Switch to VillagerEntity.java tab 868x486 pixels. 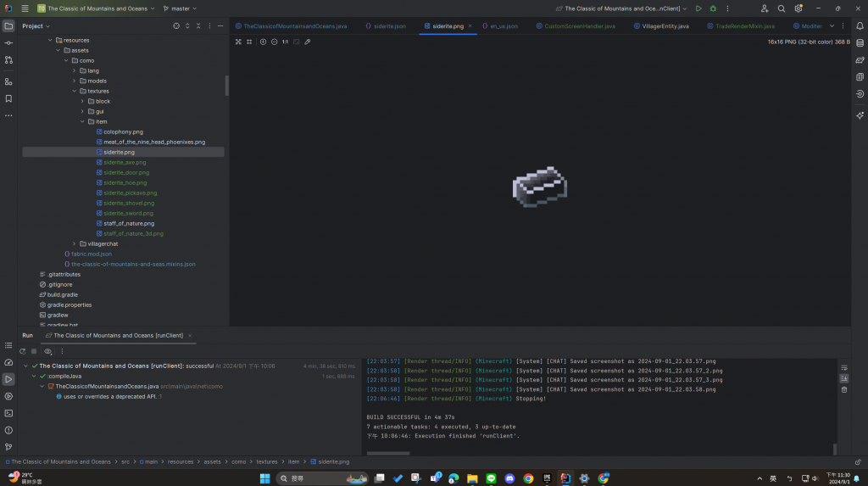click(661, 26)
